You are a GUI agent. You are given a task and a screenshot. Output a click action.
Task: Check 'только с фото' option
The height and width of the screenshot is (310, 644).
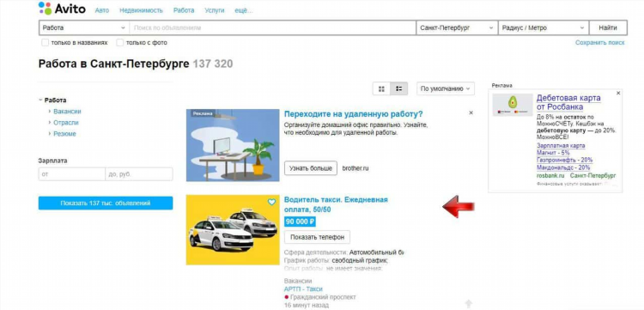(x=120, y=43)
